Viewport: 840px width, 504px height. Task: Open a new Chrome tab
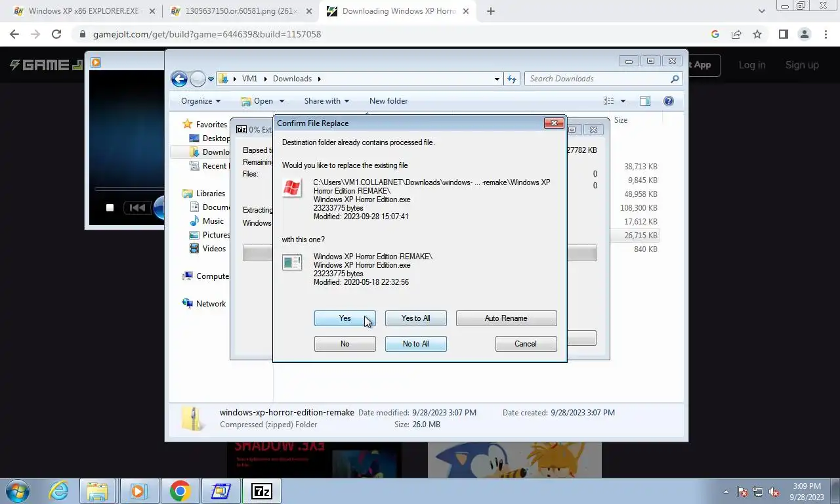click(x=490, y=11)
